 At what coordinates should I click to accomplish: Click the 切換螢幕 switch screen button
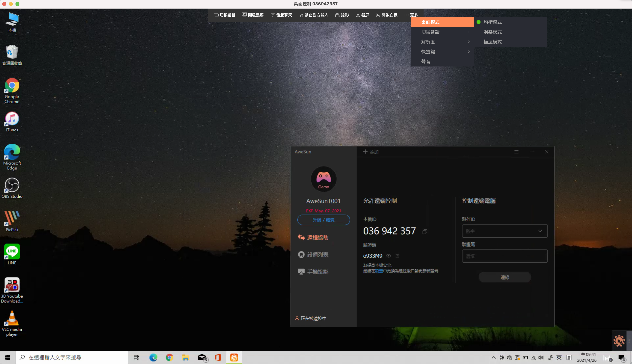coord(225,15)
